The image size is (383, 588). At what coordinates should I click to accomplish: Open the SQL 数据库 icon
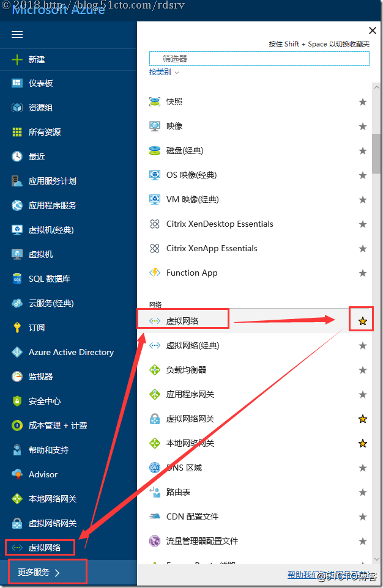tap(17, 279)
